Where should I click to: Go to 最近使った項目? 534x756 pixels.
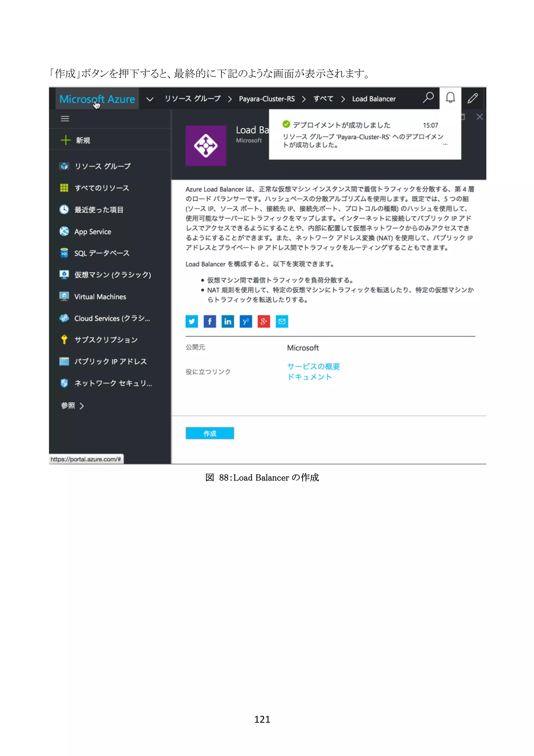[x=99, y=209]
